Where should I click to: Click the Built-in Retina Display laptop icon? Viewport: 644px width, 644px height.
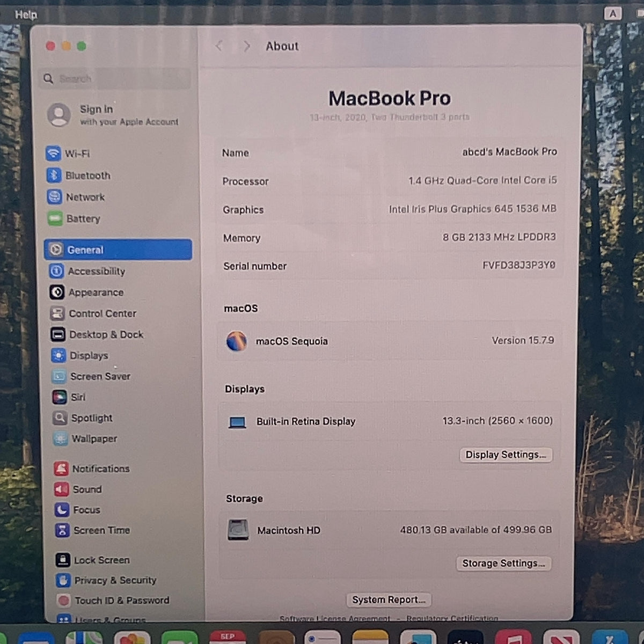tap(237, 422)
